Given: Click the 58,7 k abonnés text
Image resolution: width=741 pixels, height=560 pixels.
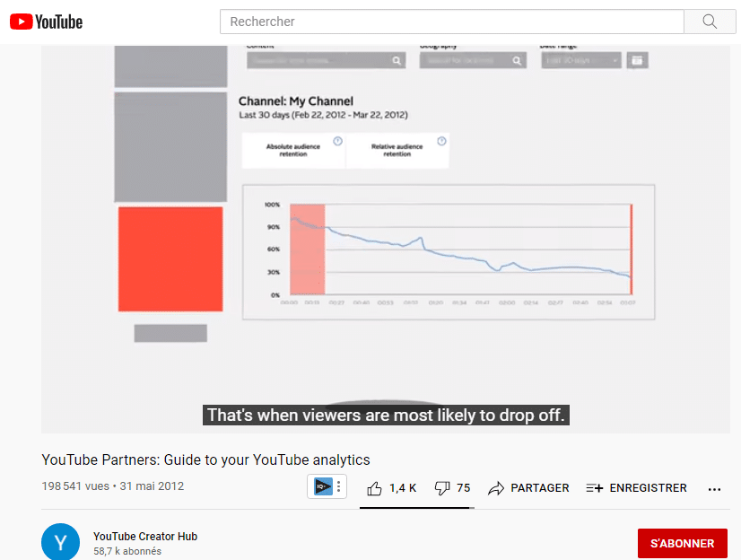Looking at the screenshot, I should 127,551.
